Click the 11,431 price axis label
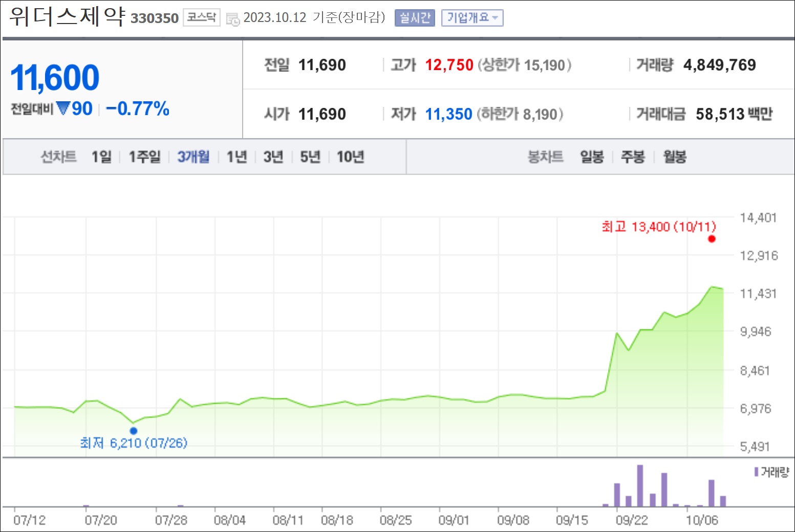795x532 pixels. pyautogui.click(x=758, y=294)
